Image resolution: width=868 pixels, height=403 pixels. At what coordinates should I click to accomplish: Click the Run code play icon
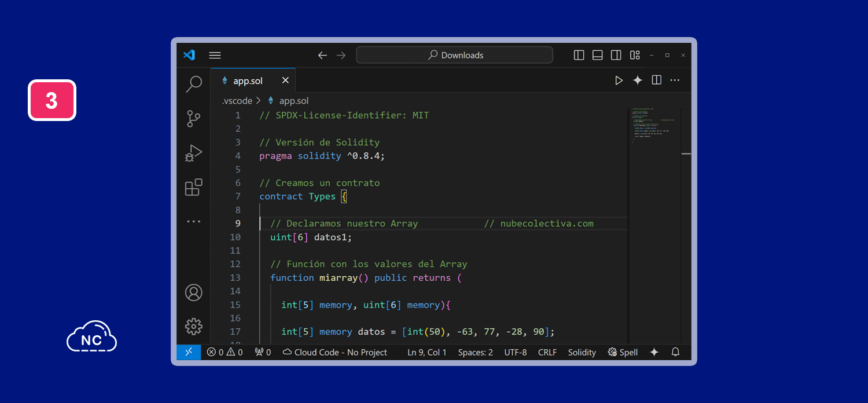pos(619,80)
